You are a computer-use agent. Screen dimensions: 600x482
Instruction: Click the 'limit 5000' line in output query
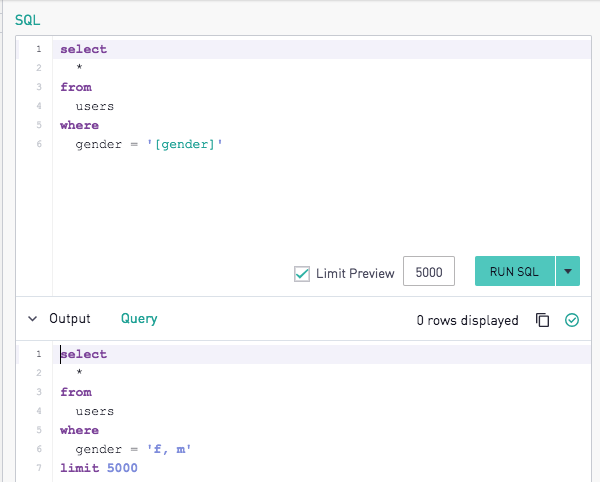pyautogui.click(x=98, y=469)
